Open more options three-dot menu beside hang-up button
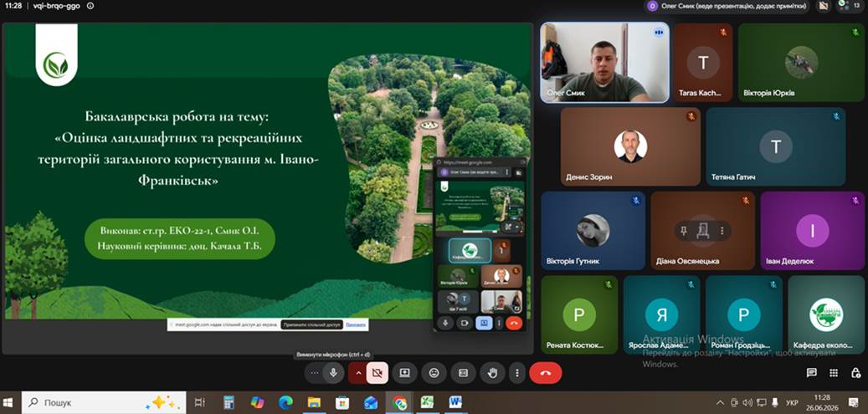The image size is (868, 414). click(x=517, y=373)
